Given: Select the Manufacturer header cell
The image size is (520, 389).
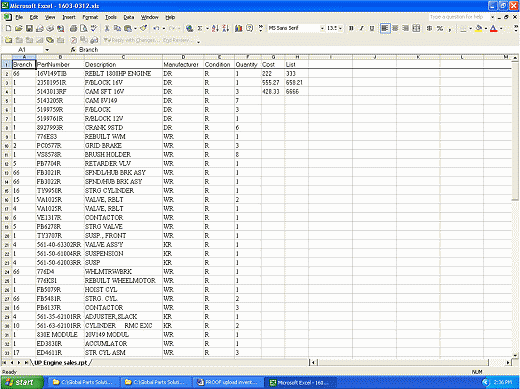Looking at the screenshot, I should pyautogui.click(x=183, y=65).
